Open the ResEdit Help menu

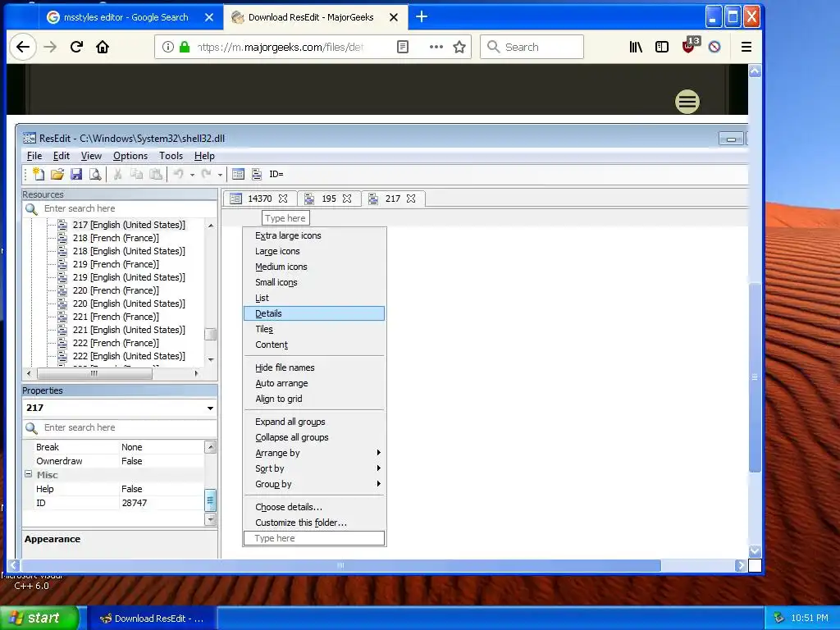(x=204, y=156)
